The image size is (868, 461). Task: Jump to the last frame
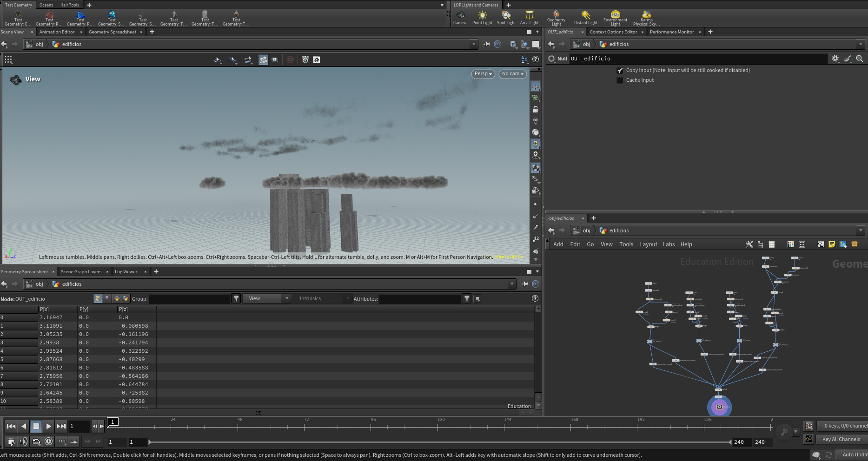coord(61,426)
